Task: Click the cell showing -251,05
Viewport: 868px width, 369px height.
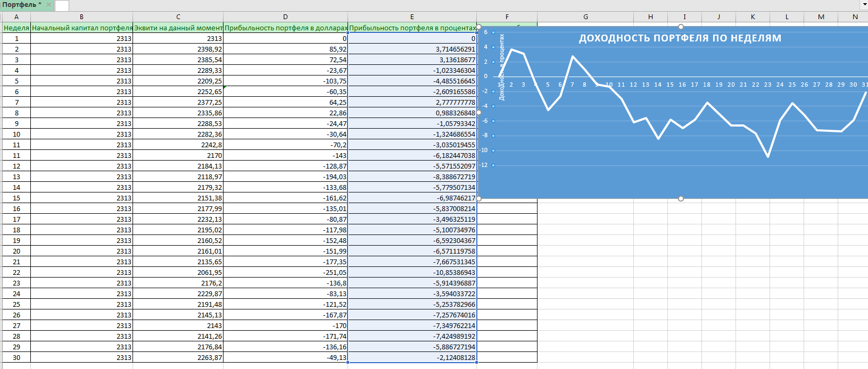Action: (x=285, y=272)
